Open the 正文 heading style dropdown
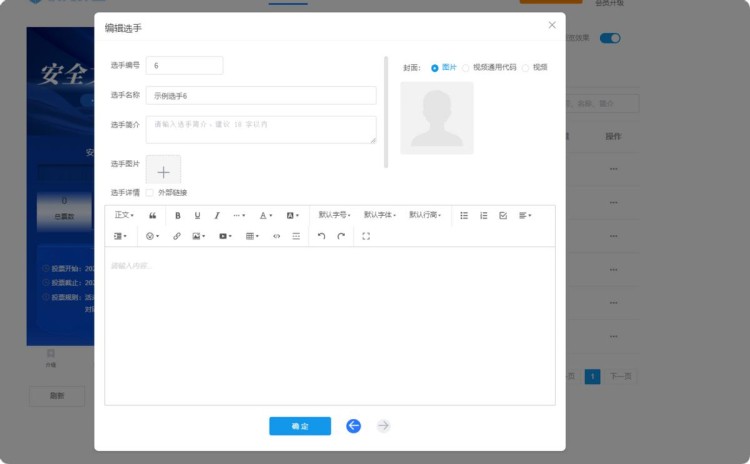This screenshot has height=464, width=750. tap(124, 215)
